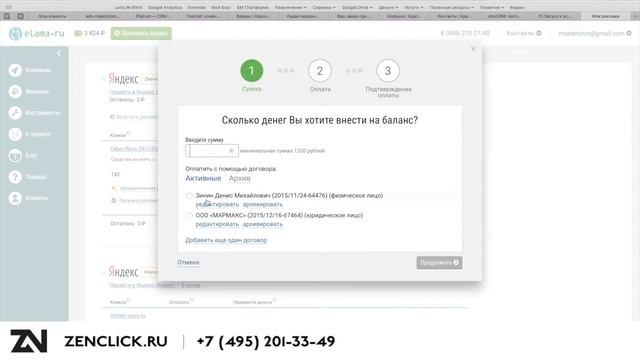Viewport: 640px width, 360px height.
Task: Open Инструменты wrench icon in sidebar
Action: 15,113
